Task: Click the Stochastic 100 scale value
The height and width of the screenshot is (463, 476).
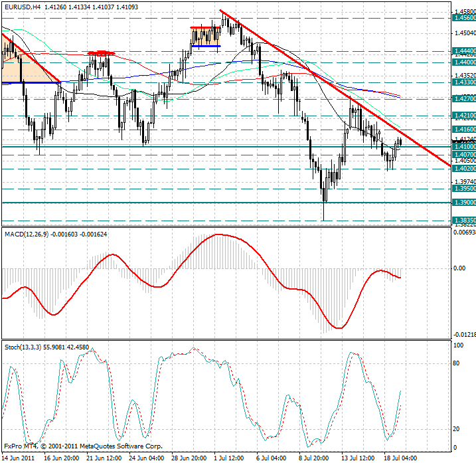Action: (458, 345)
